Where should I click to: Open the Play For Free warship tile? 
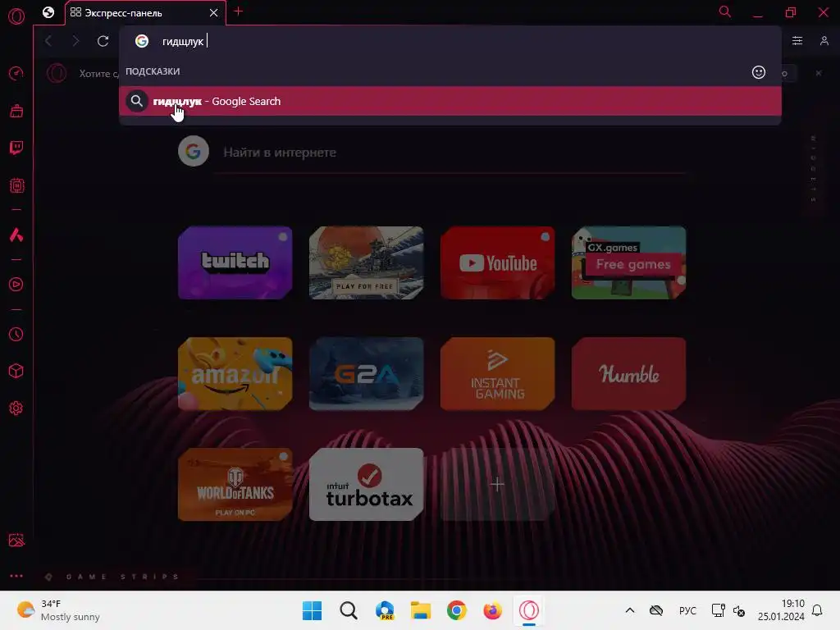click(x=367, y=262)
